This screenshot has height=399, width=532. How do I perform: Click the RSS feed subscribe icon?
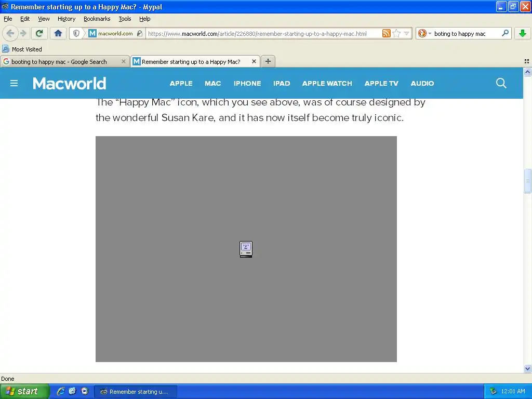(x=386, y=33)
